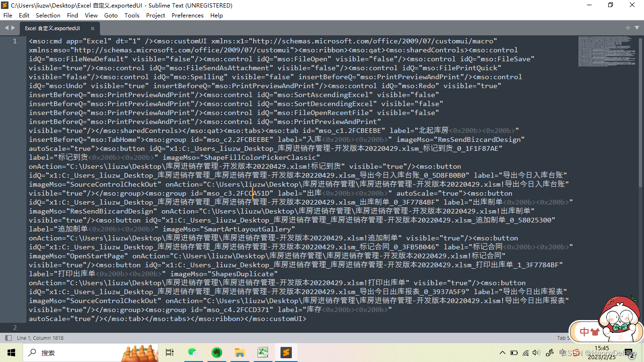
Task: Click line number 2 in the gutter
Action: (15, 328)
